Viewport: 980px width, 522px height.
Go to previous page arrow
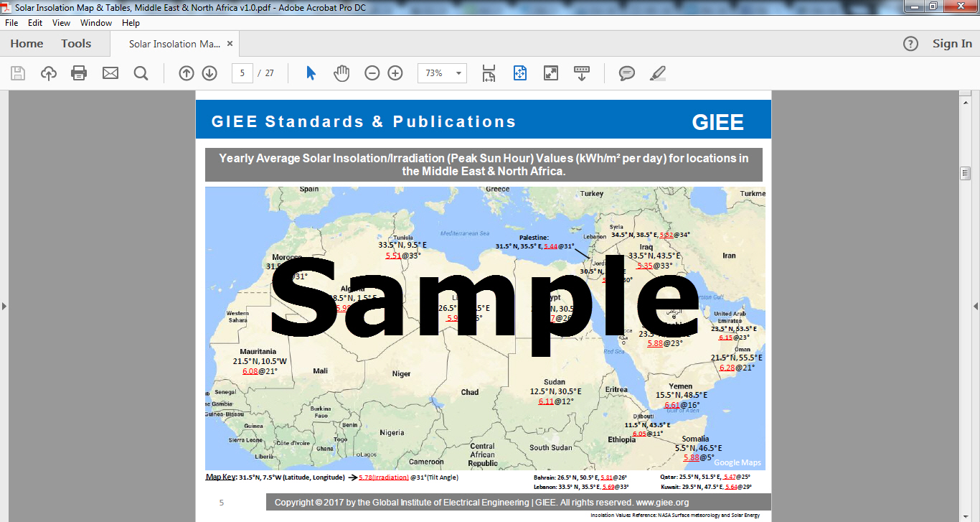(x=187, y=73)
